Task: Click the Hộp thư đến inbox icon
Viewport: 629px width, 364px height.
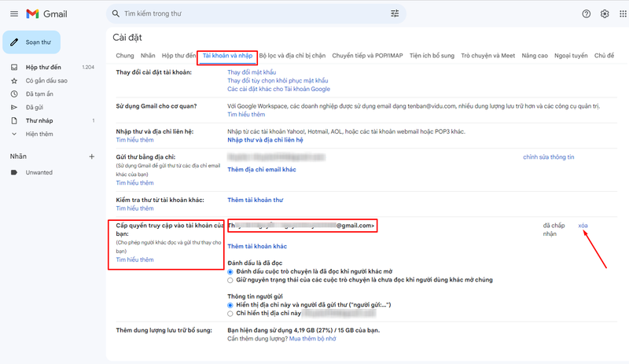Action: click(x=14, y=67)
